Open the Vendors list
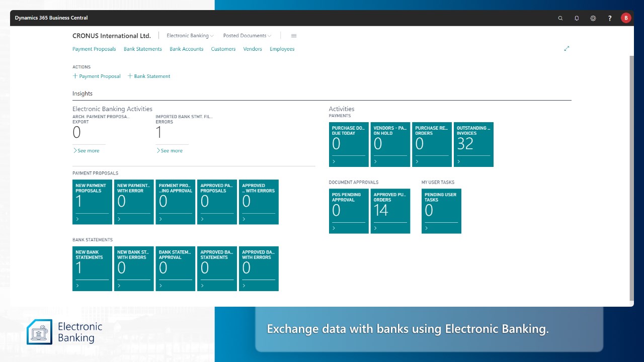 coord(253,49)
